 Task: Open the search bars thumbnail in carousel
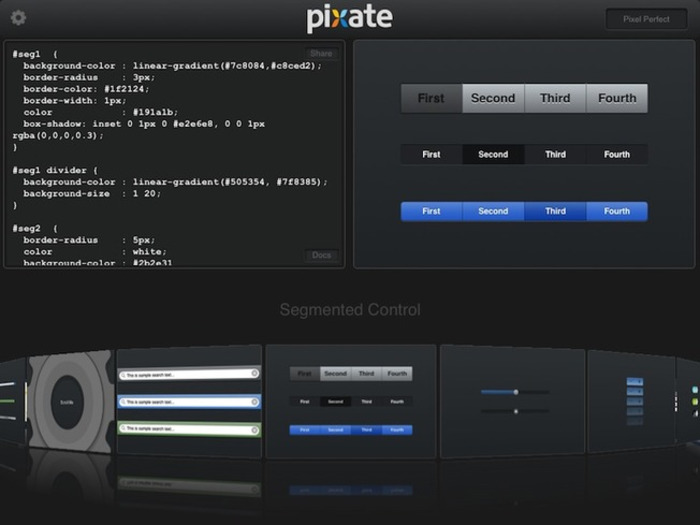(x=189, y=401)
